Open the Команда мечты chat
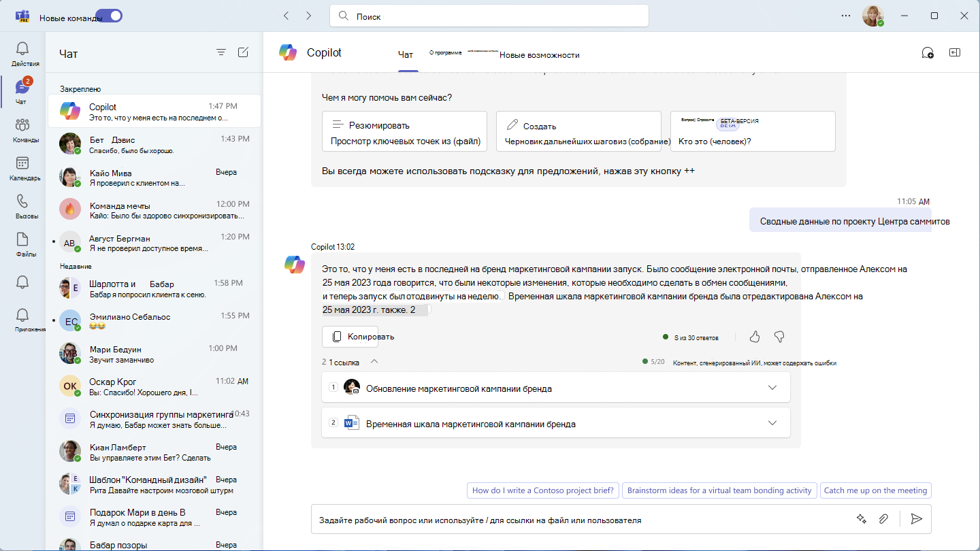The height and width of the screenshot is (551, 980). coord(154,210)
